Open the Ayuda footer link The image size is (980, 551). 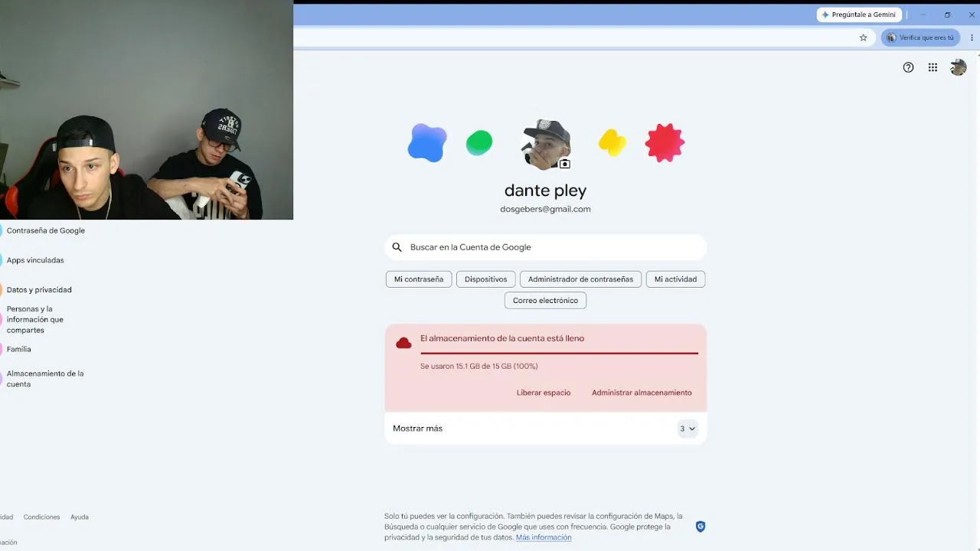[x=80, y=517]
